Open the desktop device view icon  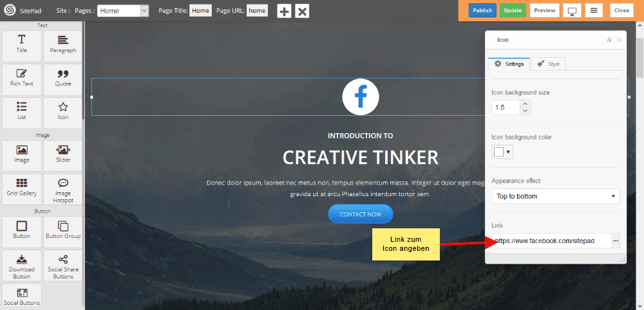point(572,11)
